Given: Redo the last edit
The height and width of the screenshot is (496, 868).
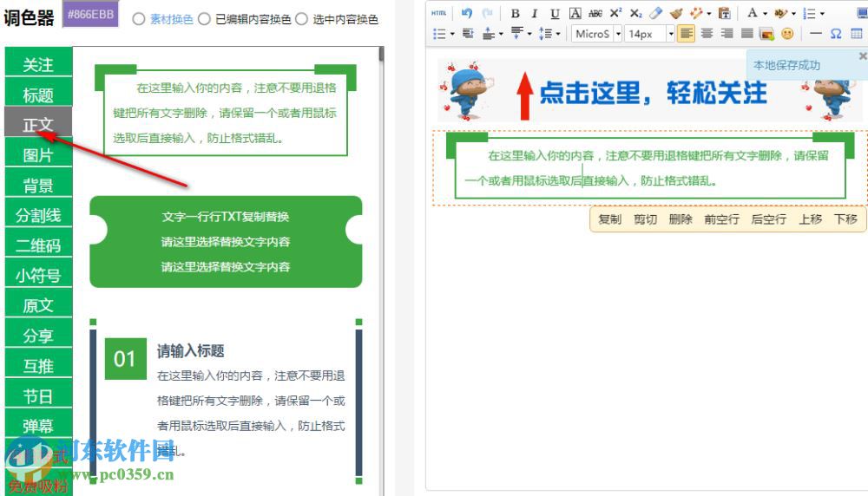Looking at the screenshot, I should click(487, 13).
